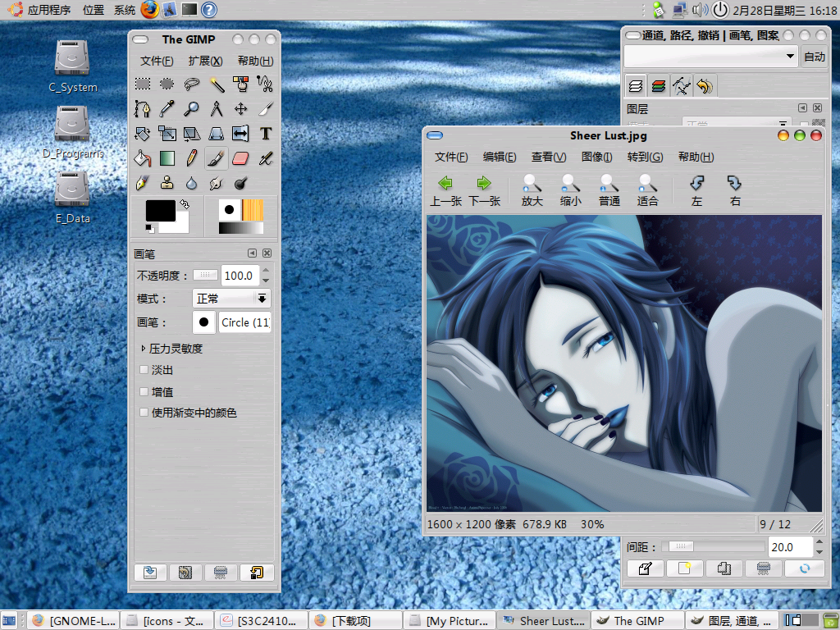
Task: Choose the Rotate tool
Action: pos(143,134)
